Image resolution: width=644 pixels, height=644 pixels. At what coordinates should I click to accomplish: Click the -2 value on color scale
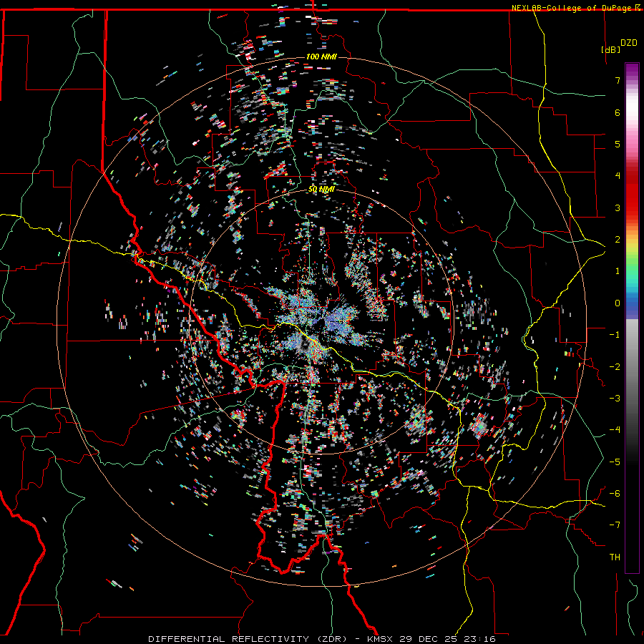click(x=615, y=366)
